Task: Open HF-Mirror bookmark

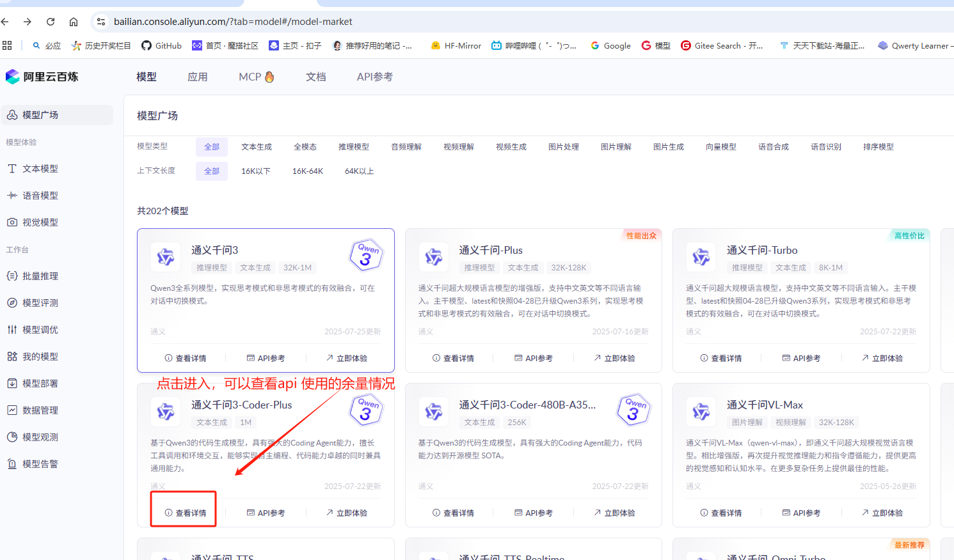Action: coord(456,45)
